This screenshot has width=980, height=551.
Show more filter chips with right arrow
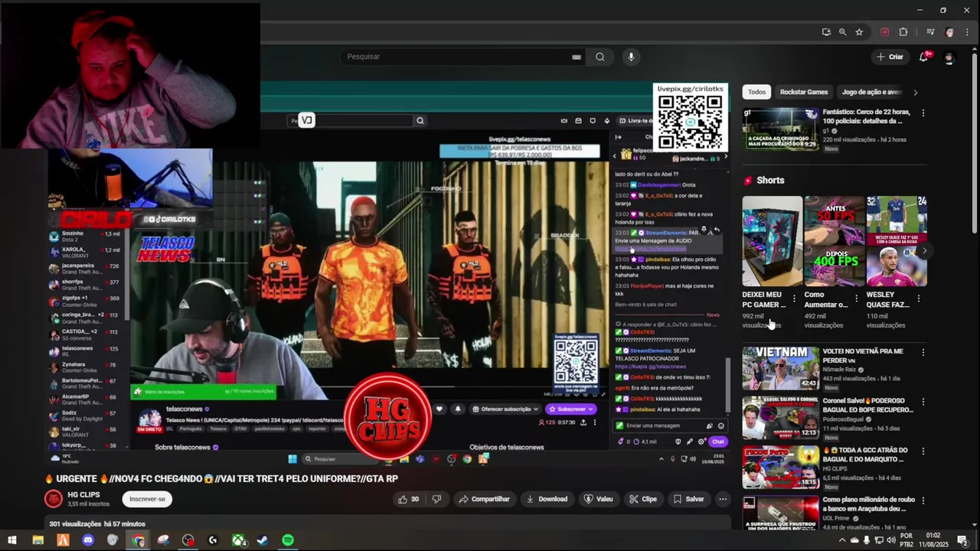(915, 92)
